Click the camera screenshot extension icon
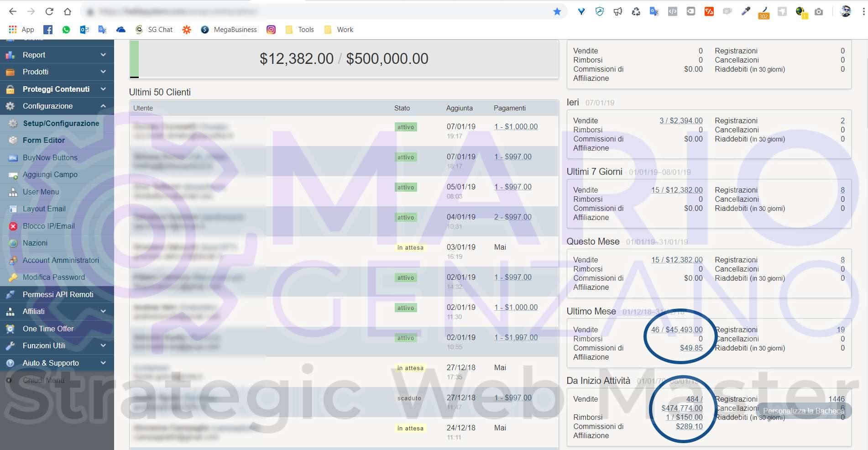 coord(819,11)
